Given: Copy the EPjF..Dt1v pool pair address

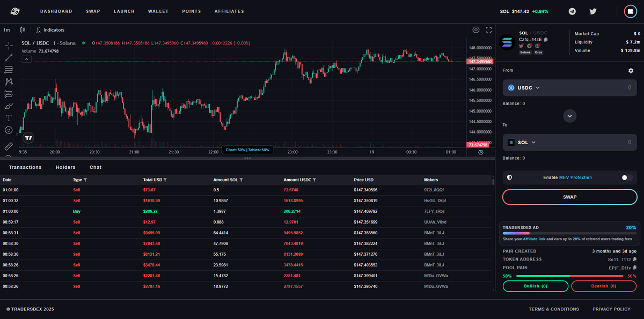Looking at the screenshot, I should (x=634, y=268).
